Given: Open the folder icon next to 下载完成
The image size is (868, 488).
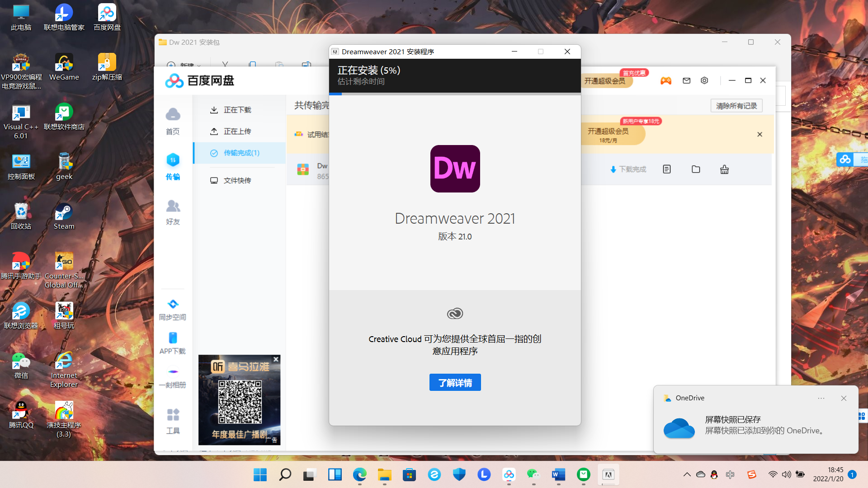Looking at the screenshot, I should click(x=696, y=169).
